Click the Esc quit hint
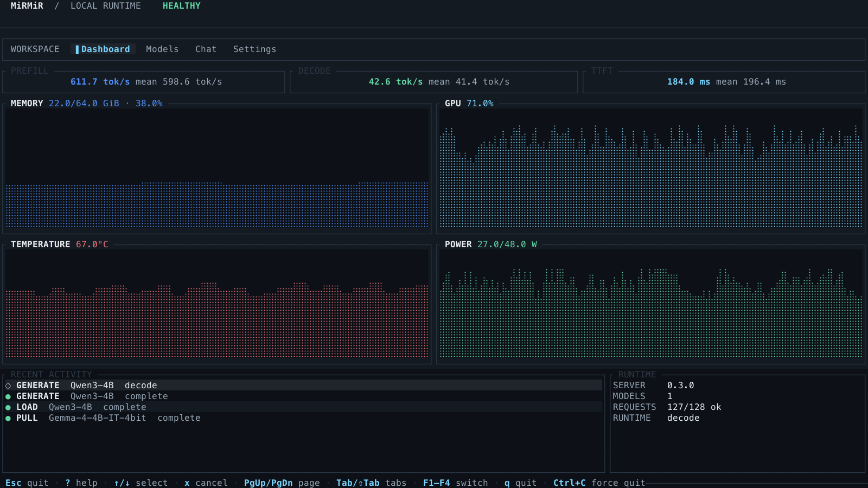868x488 pixels. pyautogui.click(x=27, y=483)
